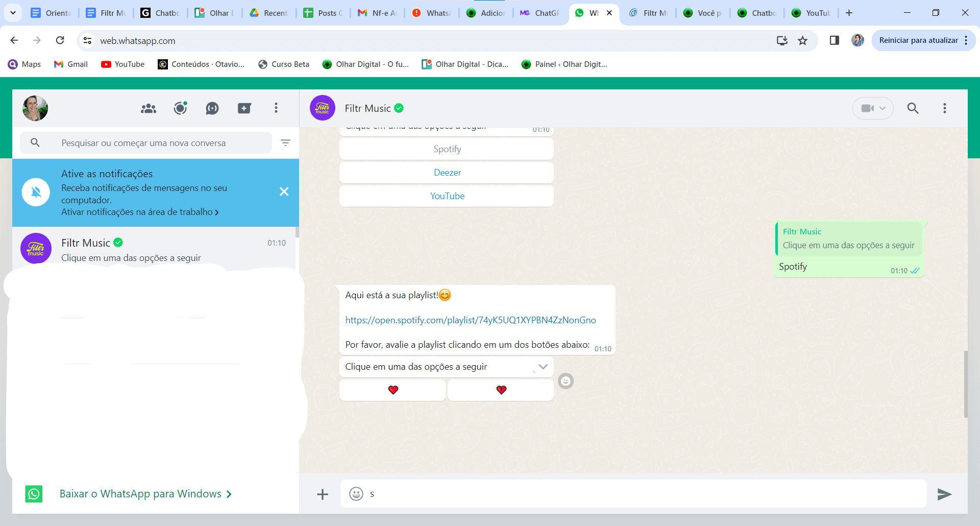
Task: Open the tab search dropdown arrow
Action: (x=13, y=13)
